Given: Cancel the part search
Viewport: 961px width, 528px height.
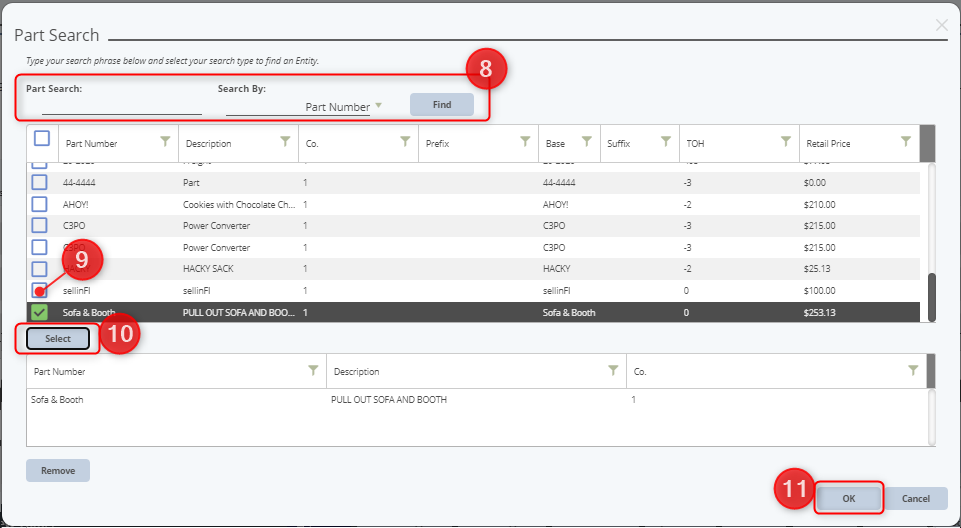Looking at the screenshot, I should (x=916, y=498).
